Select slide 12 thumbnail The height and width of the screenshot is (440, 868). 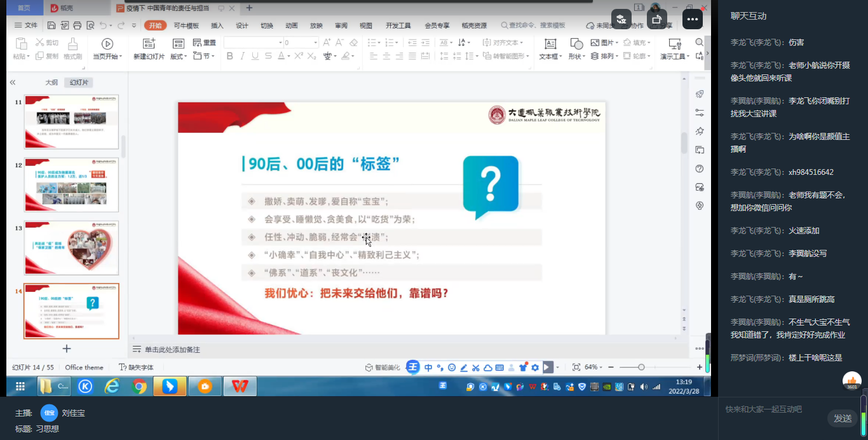(x=71, y=185)
